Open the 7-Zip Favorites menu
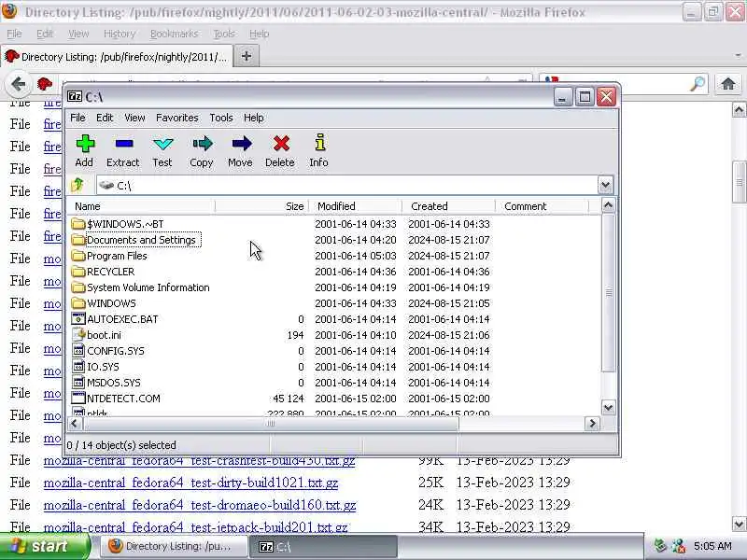 (x=177, y=118)
